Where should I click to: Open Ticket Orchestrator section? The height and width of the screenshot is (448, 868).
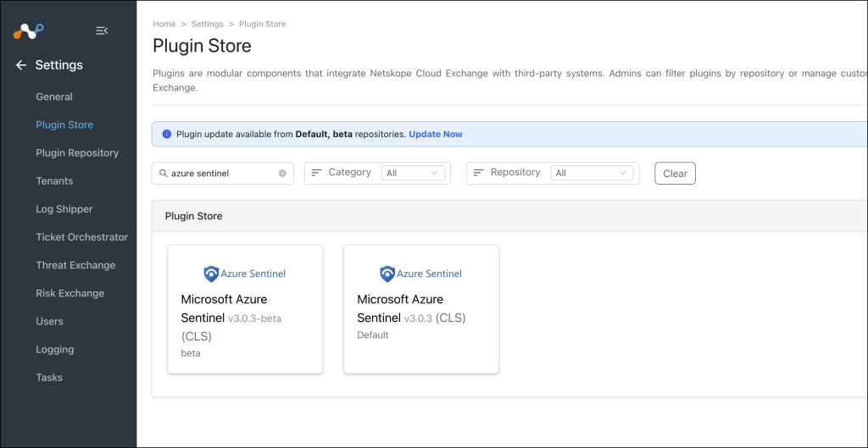click(x=82, y=237)
